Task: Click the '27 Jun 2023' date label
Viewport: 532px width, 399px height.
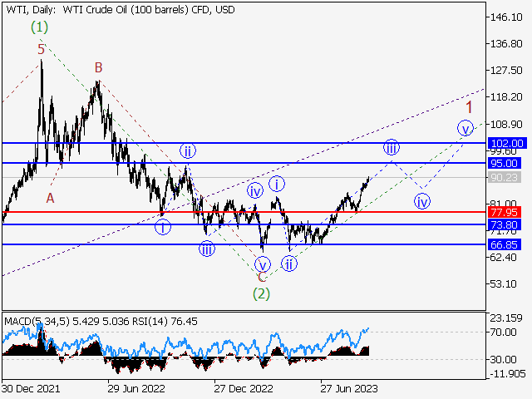Action: tap(349, 388)
